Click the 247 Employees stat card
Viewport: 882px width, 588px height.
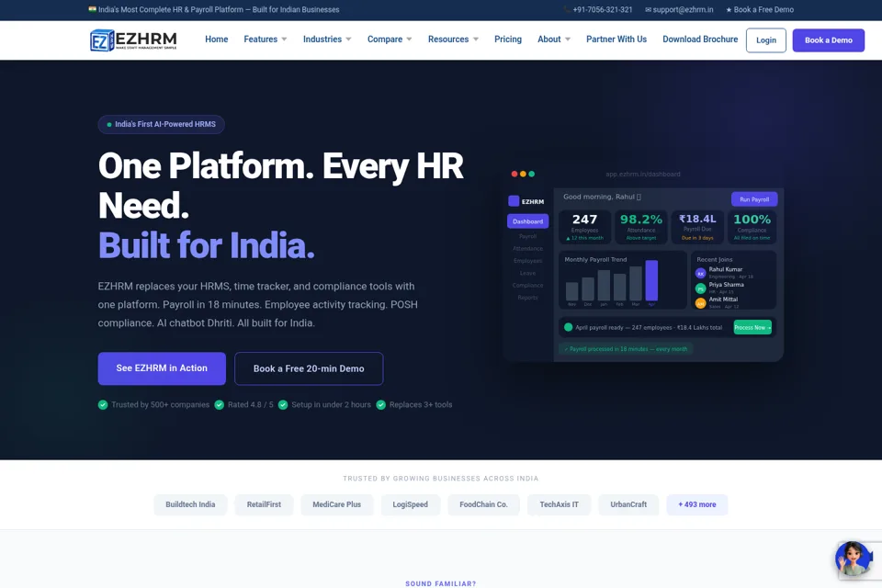584,227
